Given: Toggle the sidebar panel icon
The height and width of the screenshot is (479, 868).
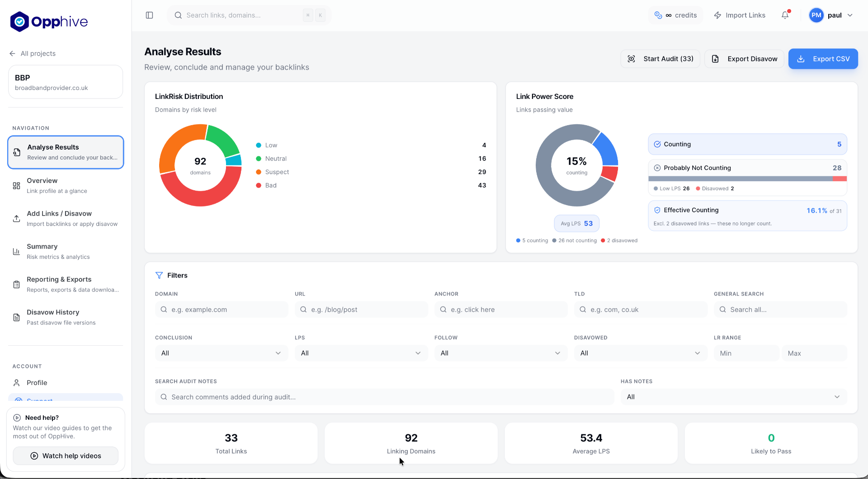Looking at the screenshot, I should 150,15.
